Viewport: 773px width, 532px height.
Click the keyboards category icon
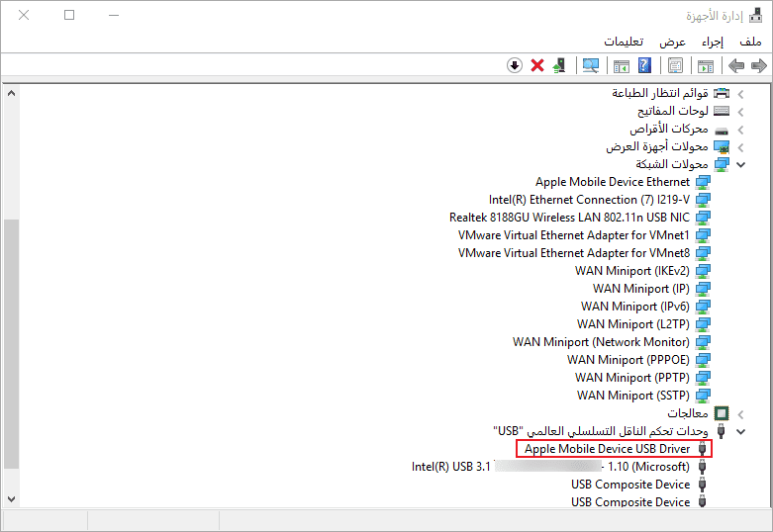point(722,111)
